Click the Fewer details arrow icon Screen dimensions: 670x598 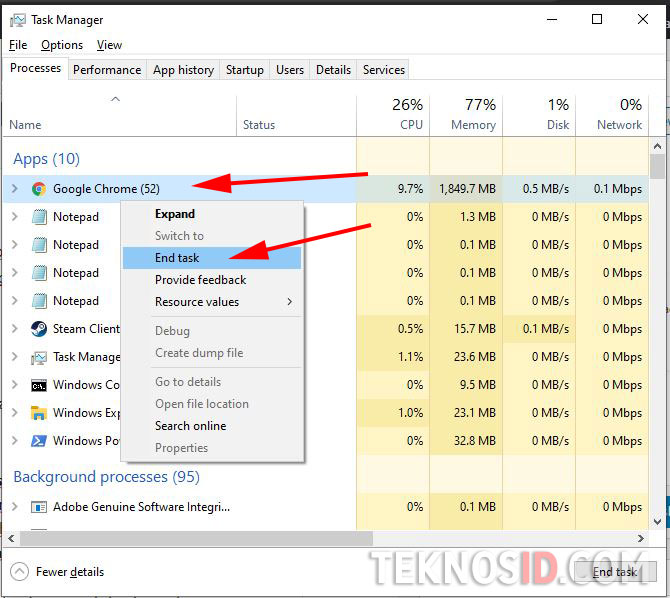19,571
